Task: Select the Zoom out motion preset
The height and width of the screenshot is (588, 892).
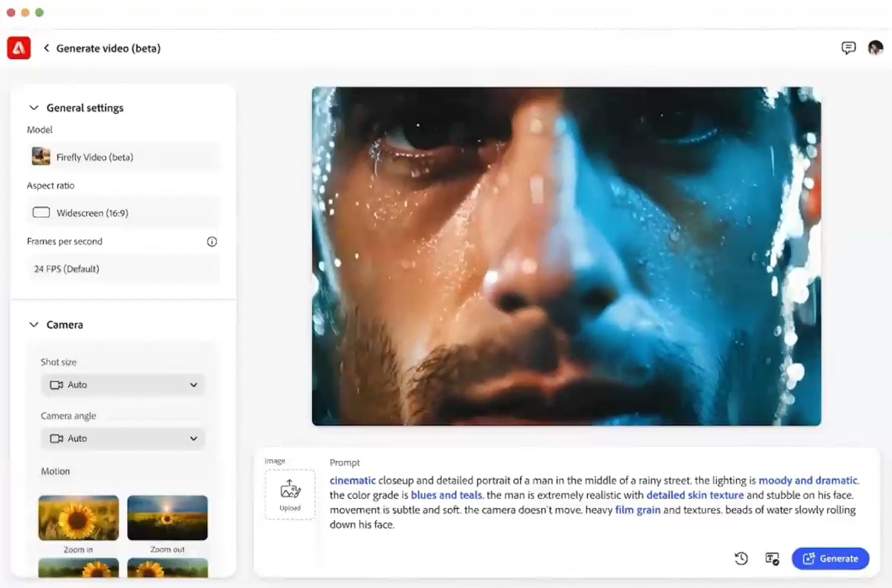Action: [x=167, y=517]
